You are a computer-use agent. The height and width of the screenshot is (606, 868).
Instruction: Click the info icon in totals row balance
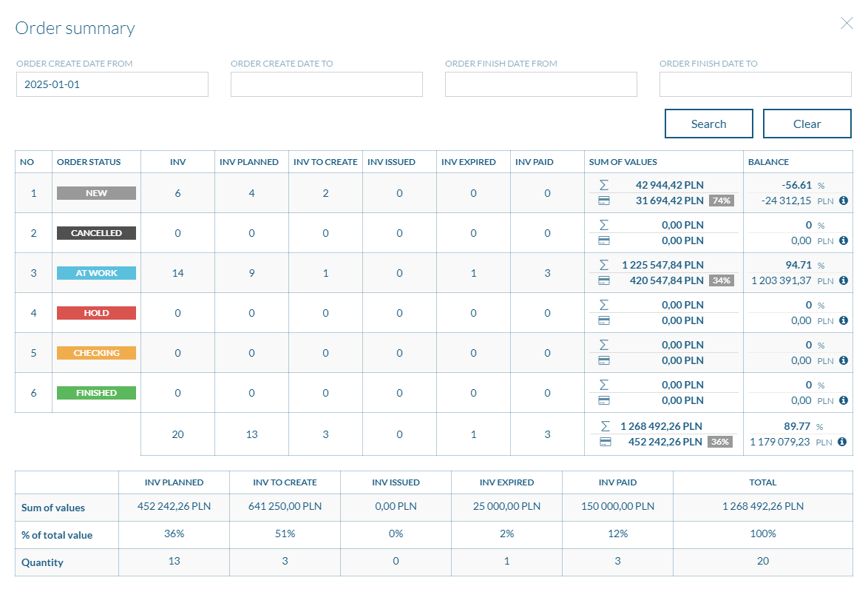pos(844,442)
